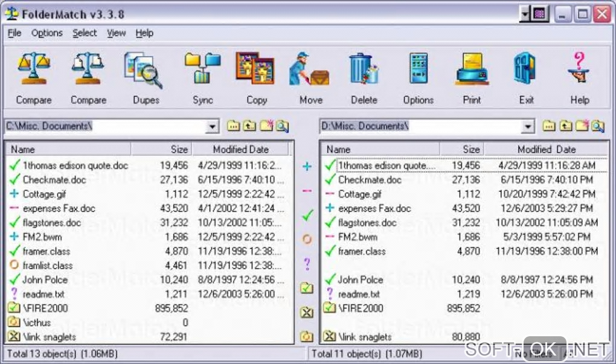Sort the left panel by Size column
This screenshot has height=364, width=616.
pyautogui.click(x=161, y=149)
